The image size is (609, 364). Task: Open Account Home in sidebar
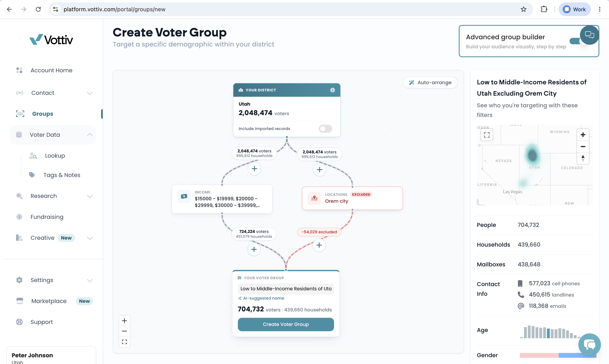click(51, 70)
